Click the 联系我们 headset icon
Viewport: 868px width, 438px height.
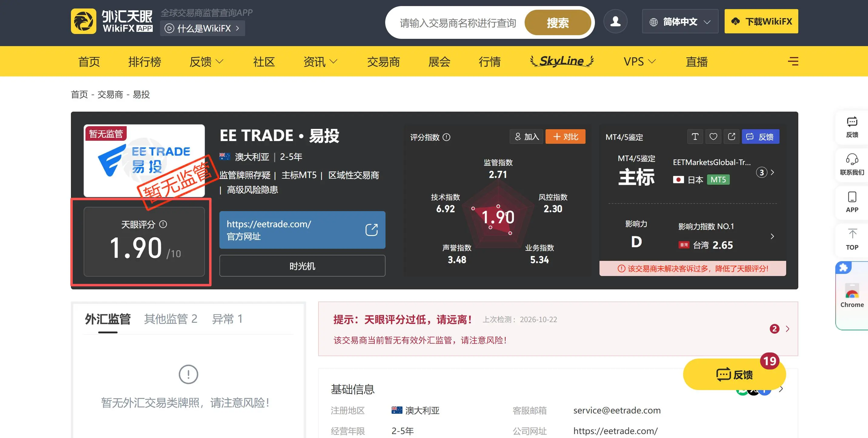[852, 164]
